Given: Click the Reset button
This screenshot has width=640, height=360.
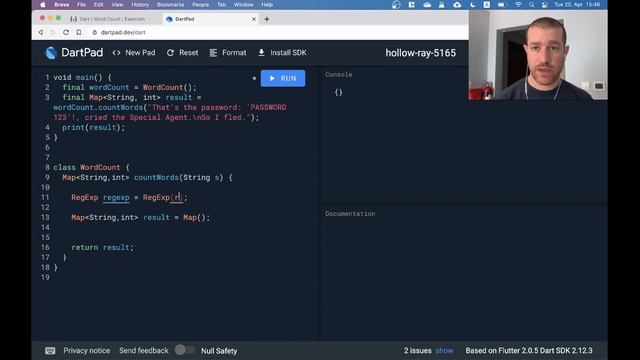Looking at the screenshot, I should [x=182, y=53].
